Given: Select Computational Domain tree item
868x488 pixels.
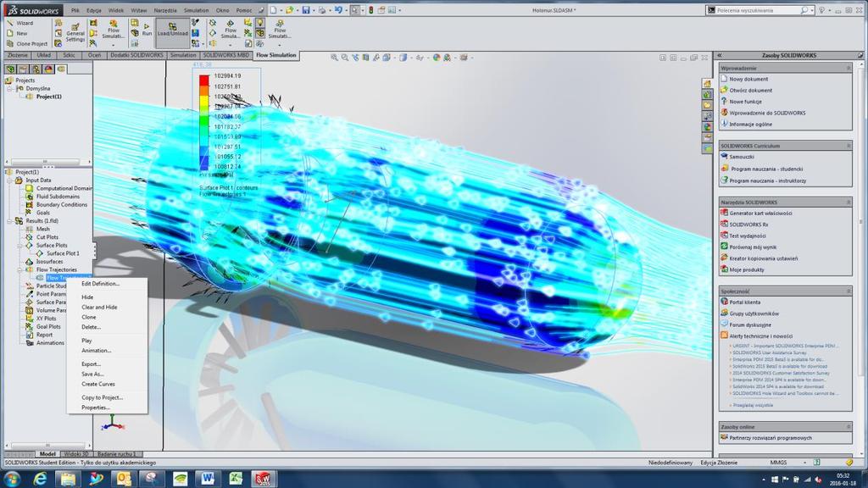Looking at the screenshot, I should coord(64,189).
